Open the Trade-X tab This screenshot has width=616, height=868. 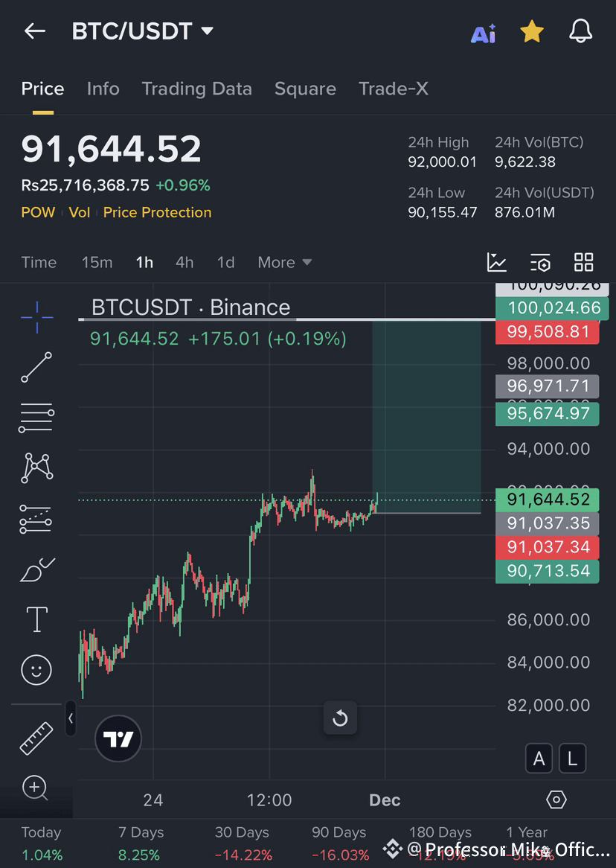click(x=394, y=89)
